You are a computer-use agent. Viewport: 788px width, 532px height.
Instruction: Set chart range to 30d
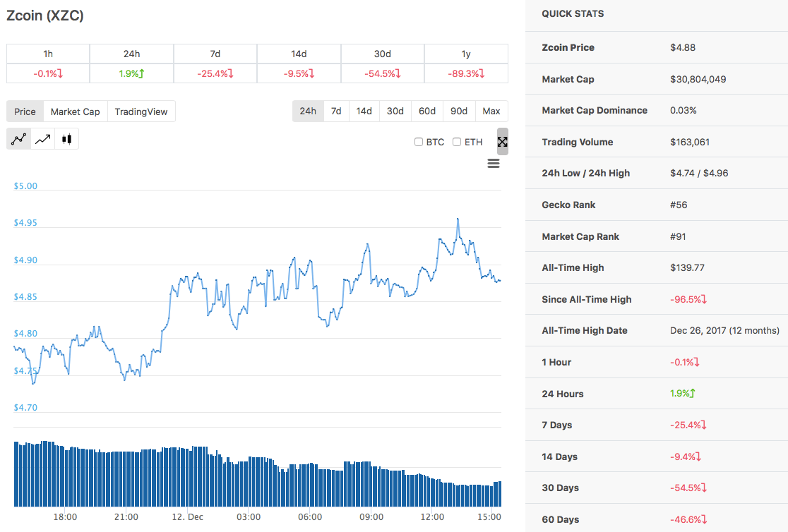pyautogui.click(x=395, y=111)
